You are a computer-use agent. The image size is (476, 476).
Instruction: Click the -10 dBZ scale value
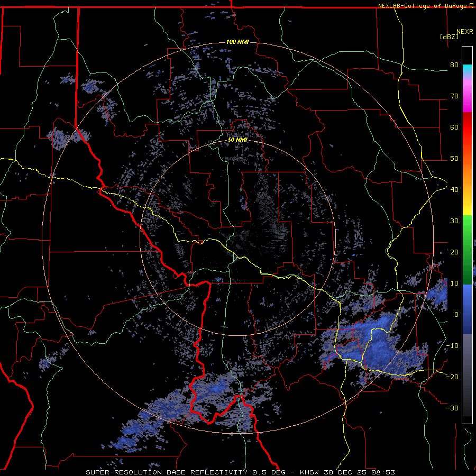(452, 346)
